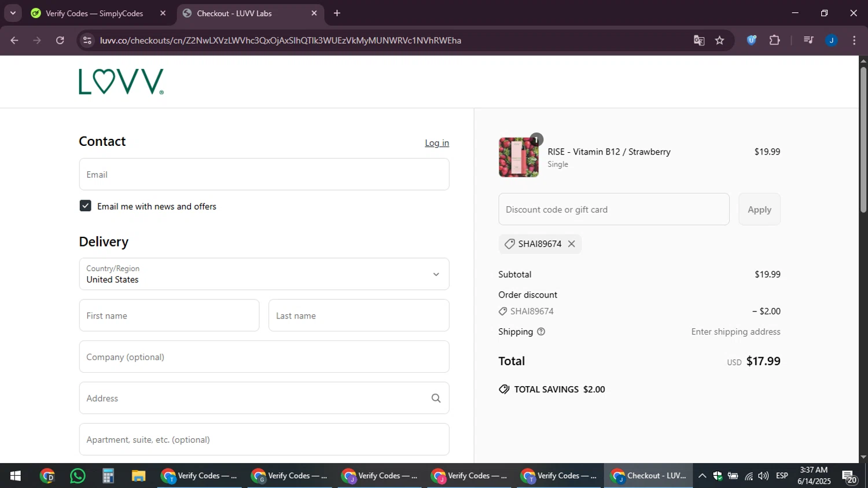Close the Checkout - LUVV Labs tab
This screenshot has height=488, width=868.
[x=314, y=13]
